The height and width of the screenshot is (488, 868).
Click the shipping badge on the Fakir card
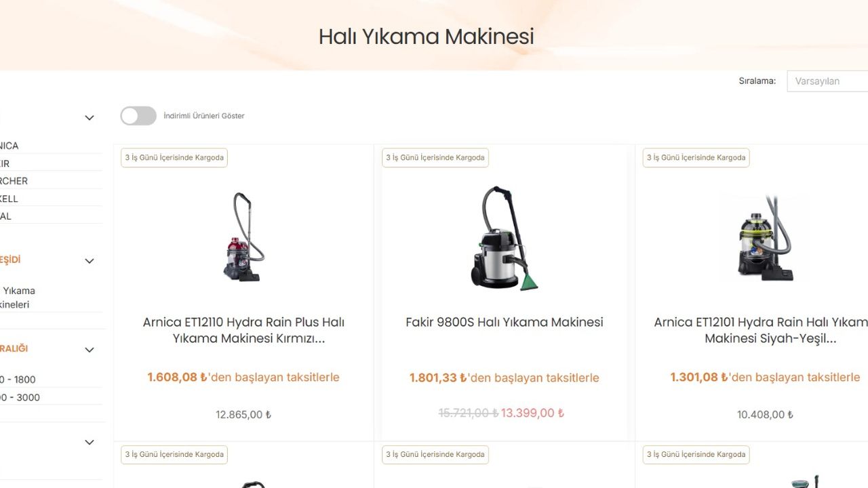[435, 158]
